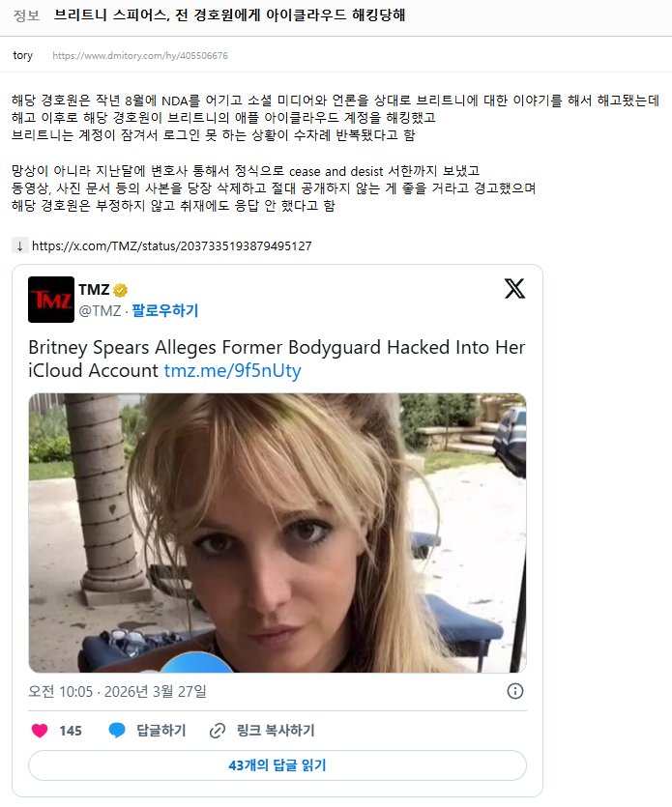This screenshot has height=807, width=672.
Task: Click the blue reply bubble icon
Action: 117,731
